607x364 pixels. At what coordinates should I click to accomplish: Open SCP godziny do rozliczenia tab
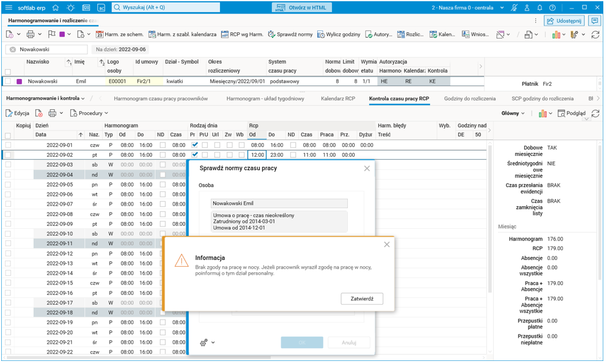click(542, 98)
